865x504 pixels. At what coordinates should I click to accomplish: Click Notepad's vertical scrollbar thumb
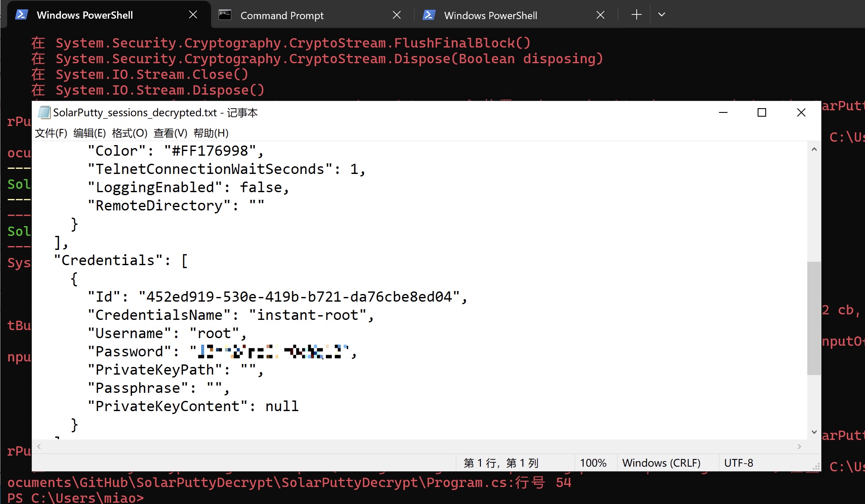click(x=814, y=318)
